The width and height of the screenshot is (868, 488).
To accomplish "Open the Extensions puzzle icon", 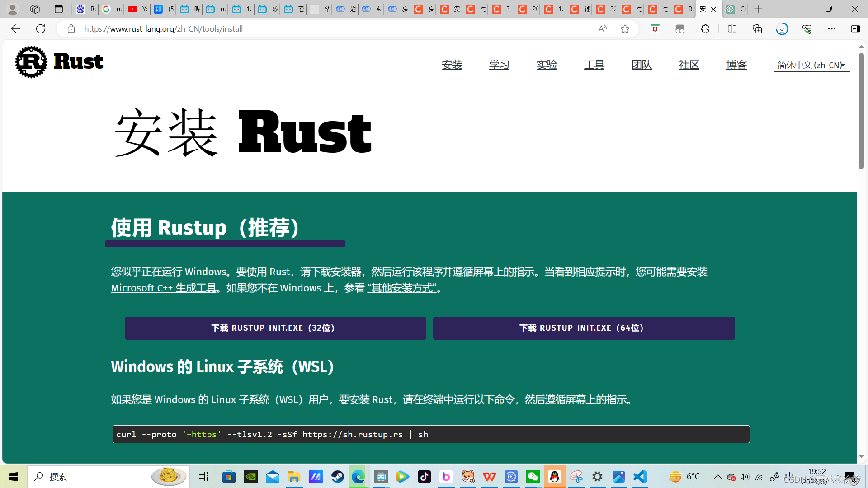I will [705, 28].
